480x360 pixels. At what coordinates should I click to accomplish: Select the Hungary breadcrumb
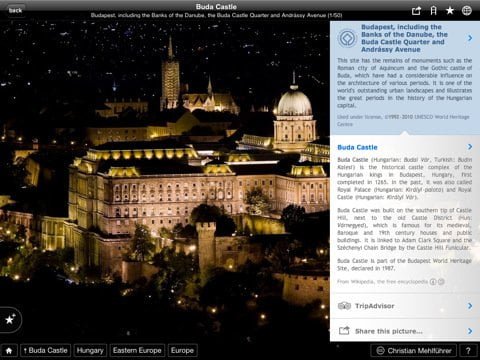click(x=90, y=351)
